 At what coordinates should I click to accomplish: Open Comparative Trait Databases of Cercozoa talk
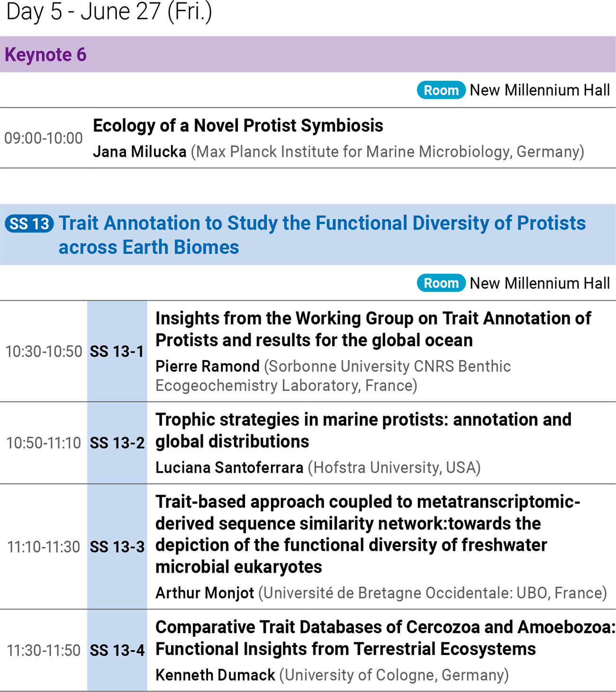tap(385, 638)
